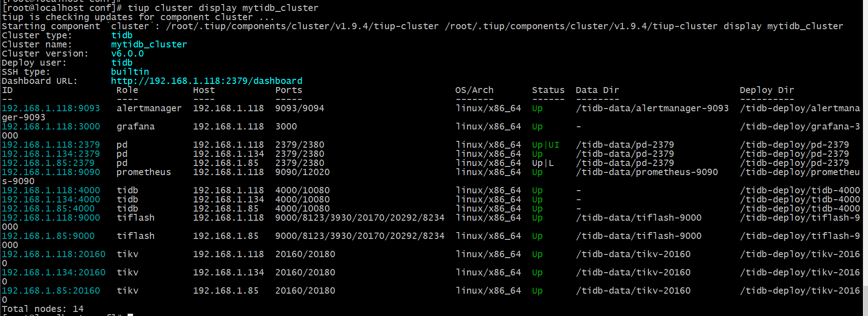Select pd node ID 192.168.1.134:2379
Viewport: 868px width, 316px height.
coord(51,154)
